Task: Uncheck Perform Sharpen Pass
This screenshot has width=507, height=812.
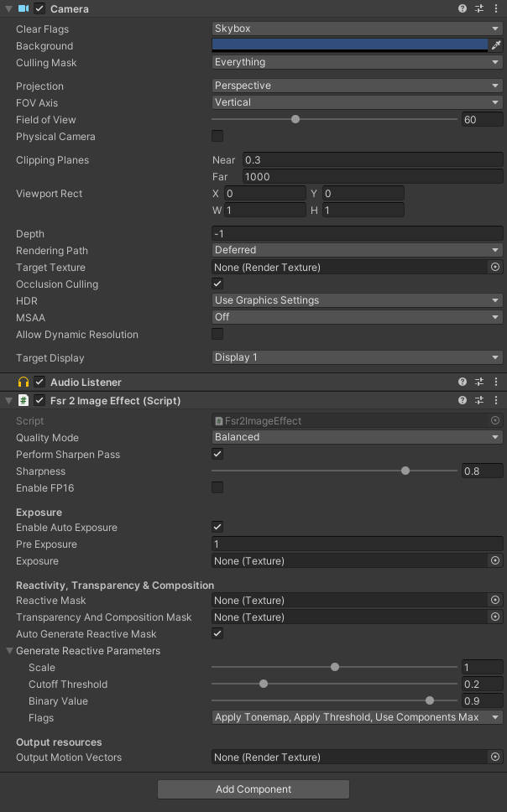Action: tap(217, 454)
